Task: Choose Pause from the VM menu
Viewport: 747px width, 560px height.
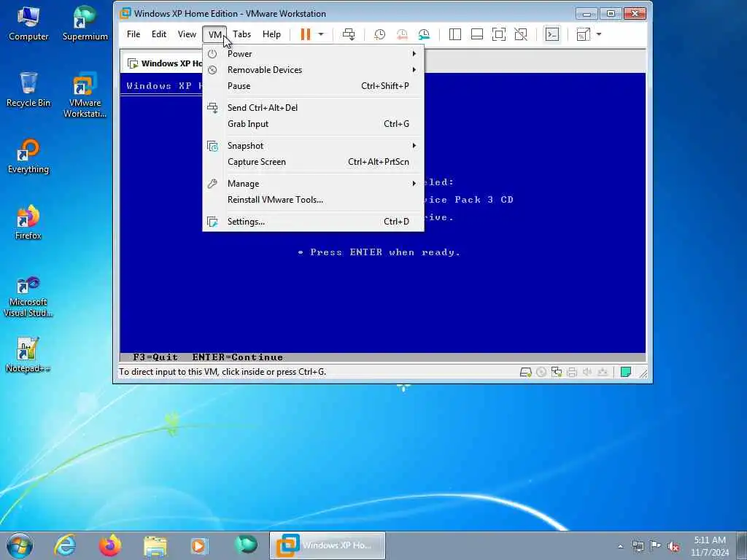Action: point(313,86)
